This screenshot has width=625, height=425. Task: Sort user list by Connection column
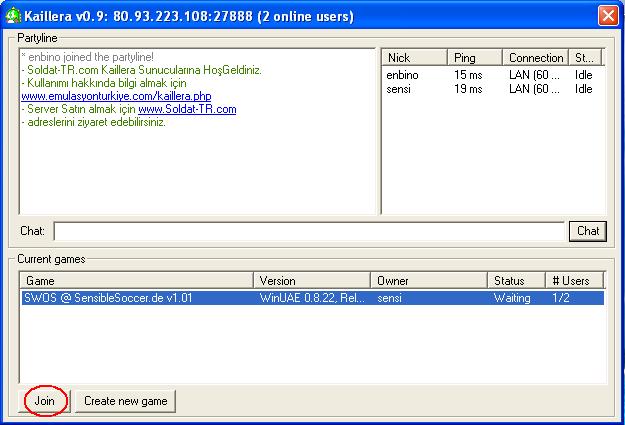point(535,57)
